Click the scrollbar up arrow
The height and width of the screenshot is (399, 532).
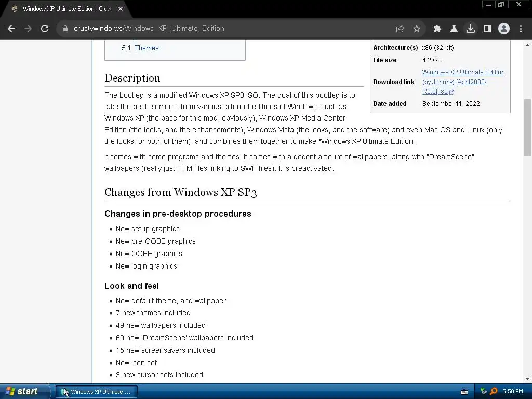pos(528,45)
